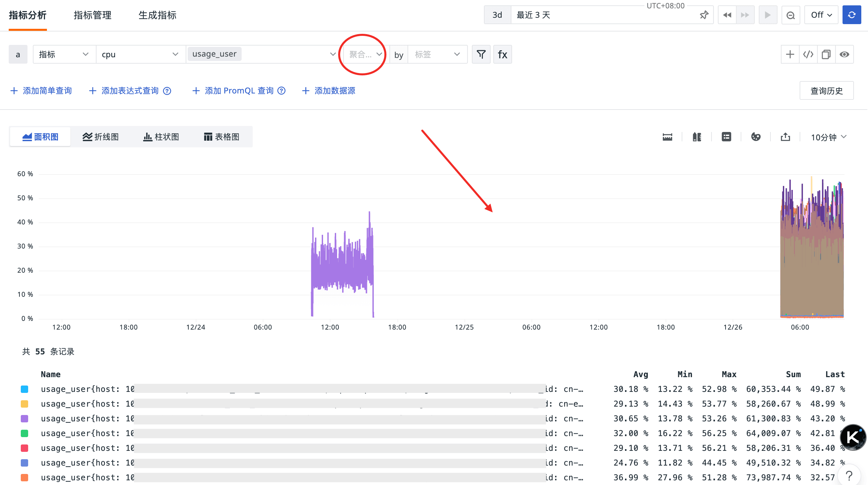Image resolution: width=868 pixels, height=485 pixels.
Task: Switch to the 指标管理 tab
Action: pyautogui.click(x=92, y=15)
